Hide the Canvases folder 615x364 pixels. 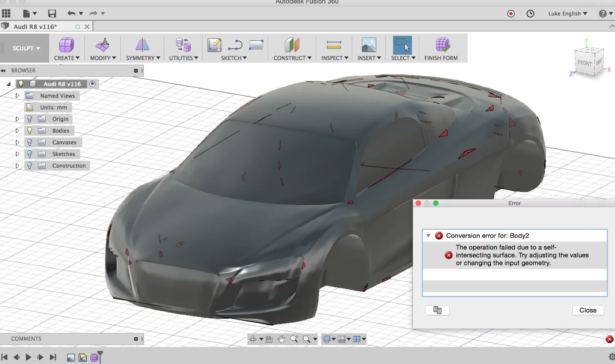coord(30,142)
